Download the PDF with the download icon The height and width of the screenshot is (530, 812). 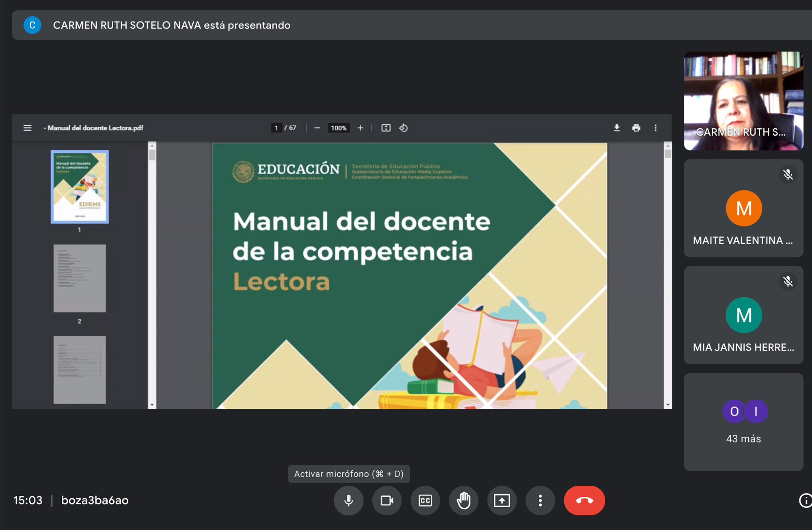coord(617,128)
